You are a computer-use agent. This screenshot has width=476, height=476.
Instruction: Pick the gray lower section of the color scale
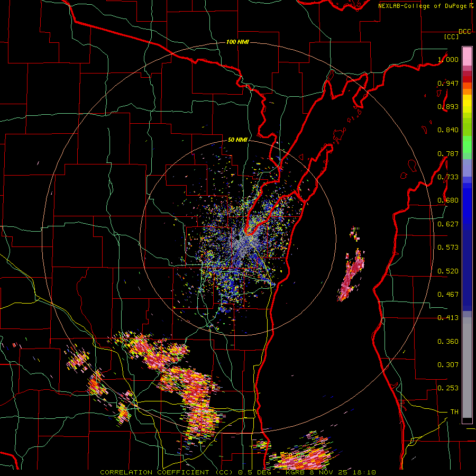pyautogui.click(x=467, y=368)
